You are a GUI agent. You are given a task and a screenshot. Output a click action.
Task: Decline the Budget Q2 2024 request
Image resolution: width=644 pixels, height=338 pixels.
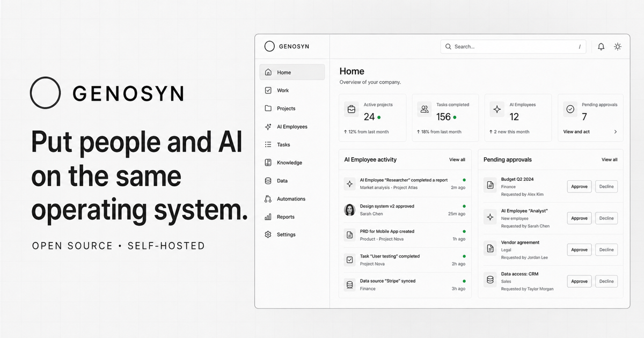tap(606, 187)
